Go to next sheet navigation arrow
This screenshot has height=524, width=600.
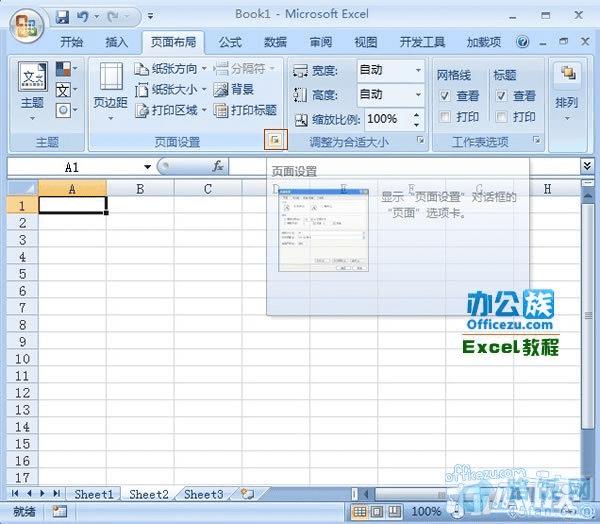click(x=42, y=493)
